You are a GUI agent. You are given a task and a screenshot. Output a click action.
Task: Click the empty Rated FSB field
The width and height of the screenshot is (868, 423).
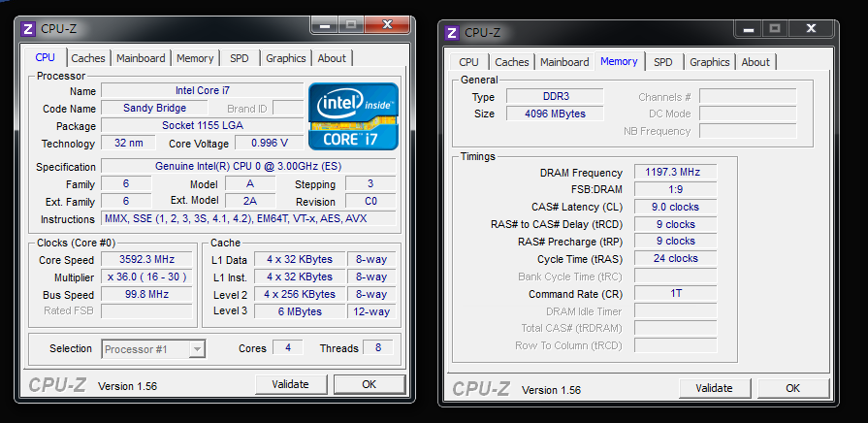point(146,311)
